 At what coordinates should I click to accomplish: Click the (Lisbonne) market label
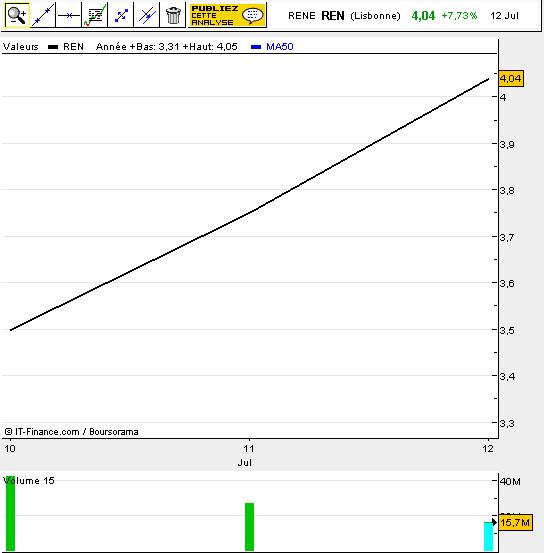pyautogui.click(x=375, y=16)
